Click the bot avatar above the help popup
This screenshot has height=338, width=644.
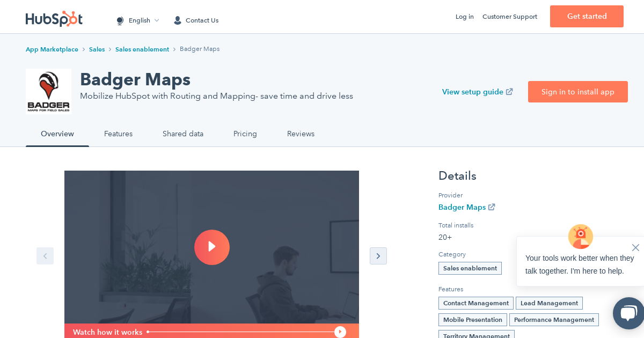580,236
